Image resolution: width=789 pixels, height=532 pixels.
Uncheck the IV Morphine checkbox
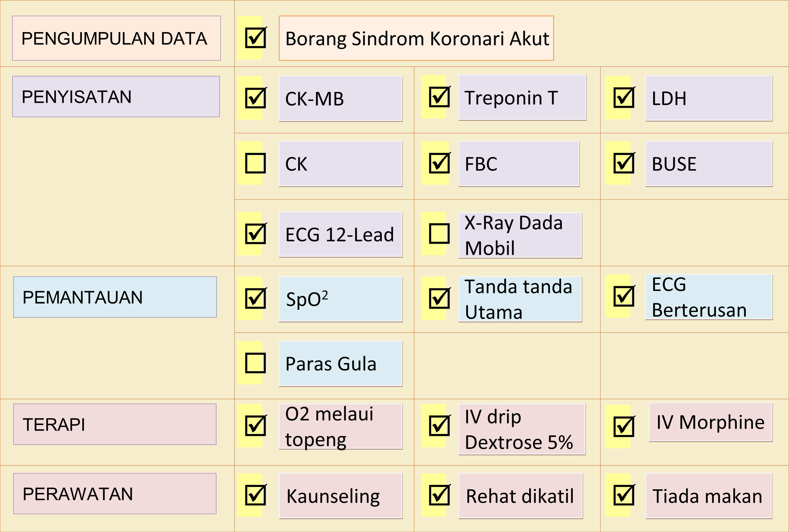tap(624, 426)
